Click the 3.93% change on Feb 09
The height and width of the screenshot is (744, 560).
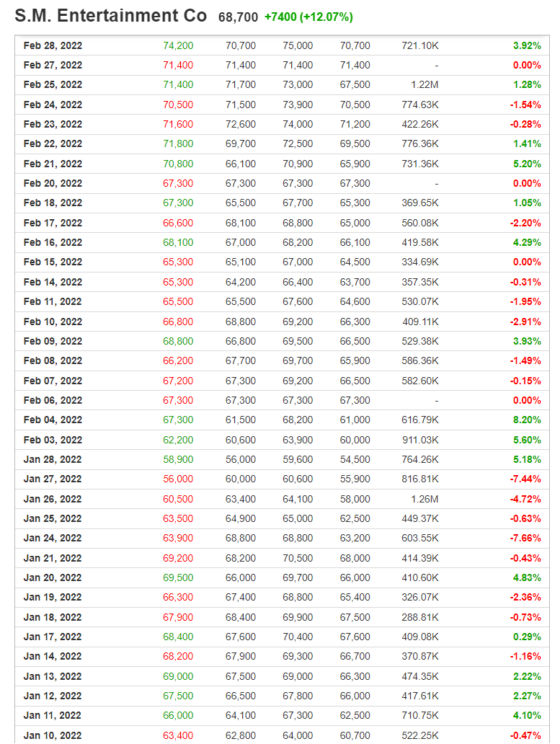527,341
